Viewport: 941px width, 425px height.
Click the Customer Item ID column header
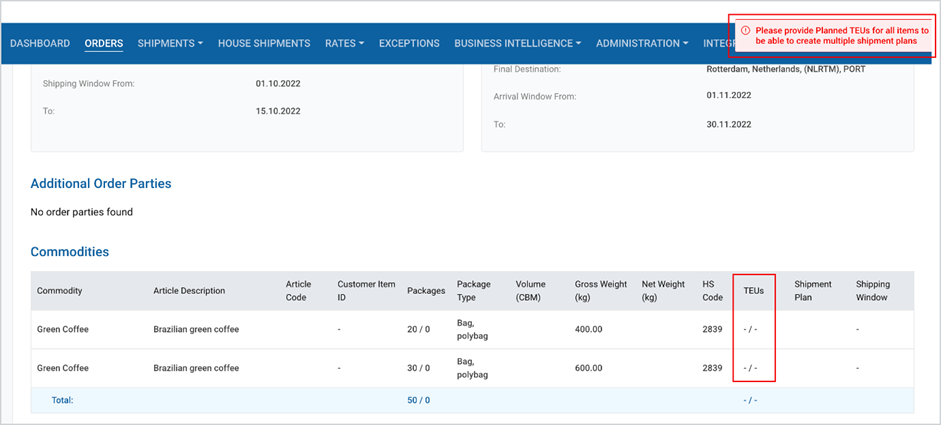pyautogui.click(x=366, y=291)
